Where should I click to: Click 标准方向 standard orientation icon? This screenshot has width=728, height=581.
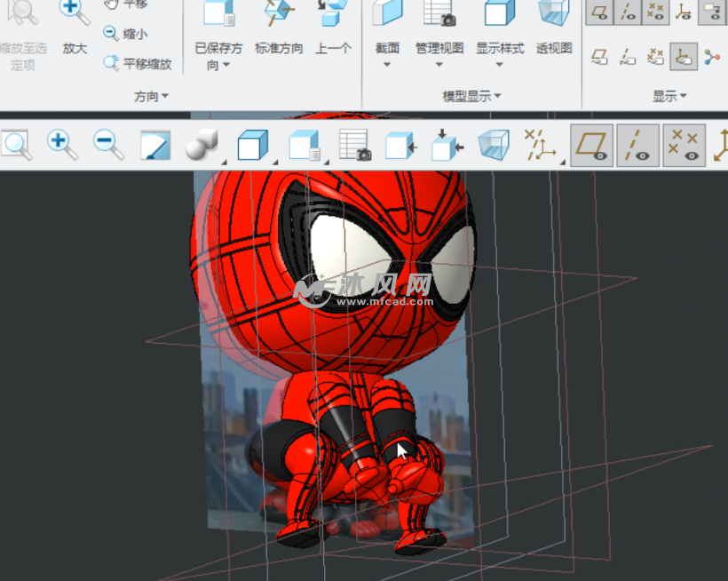pyautogui.click(x=279, y=13)
